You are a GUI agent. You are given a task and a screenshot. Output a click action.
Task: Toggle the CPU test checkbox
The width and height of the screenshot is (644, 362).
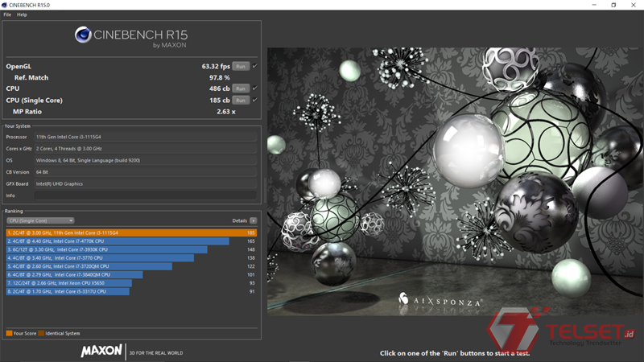click(255, 88)
